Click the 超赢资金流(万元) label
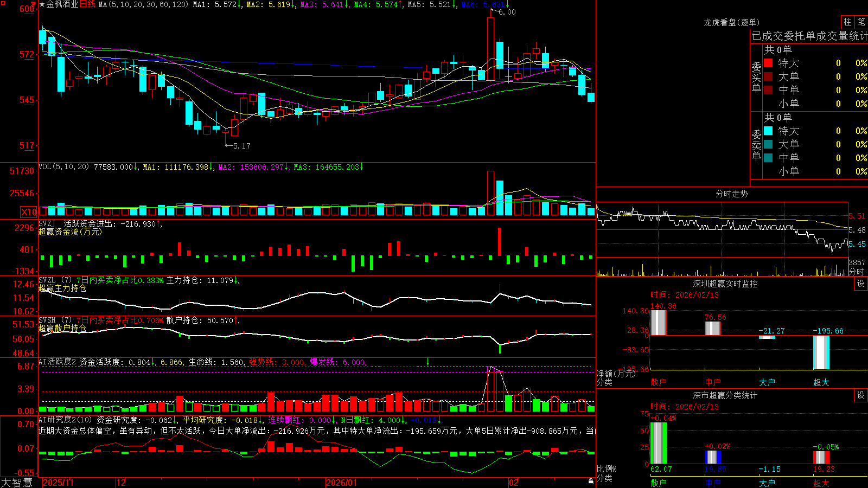The width and height of the screenshot is (868, 488). [70, 232]
